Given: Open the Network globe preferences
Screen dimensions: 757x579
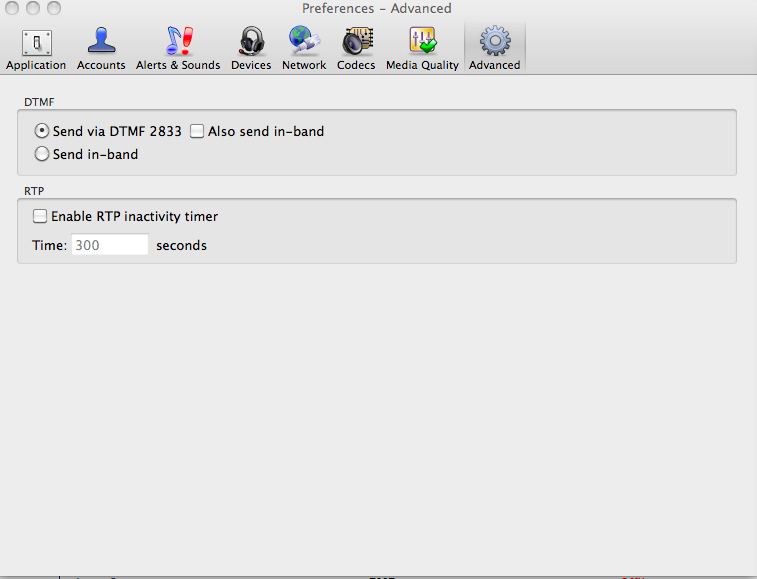Looking at the screenshot, I should tap(304, 48).
